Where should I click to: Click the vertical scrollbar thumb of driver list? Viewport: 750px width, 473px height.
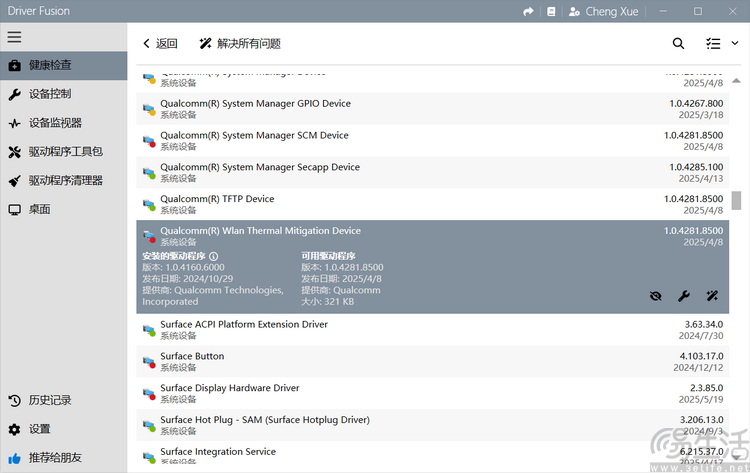pos(737,200)
